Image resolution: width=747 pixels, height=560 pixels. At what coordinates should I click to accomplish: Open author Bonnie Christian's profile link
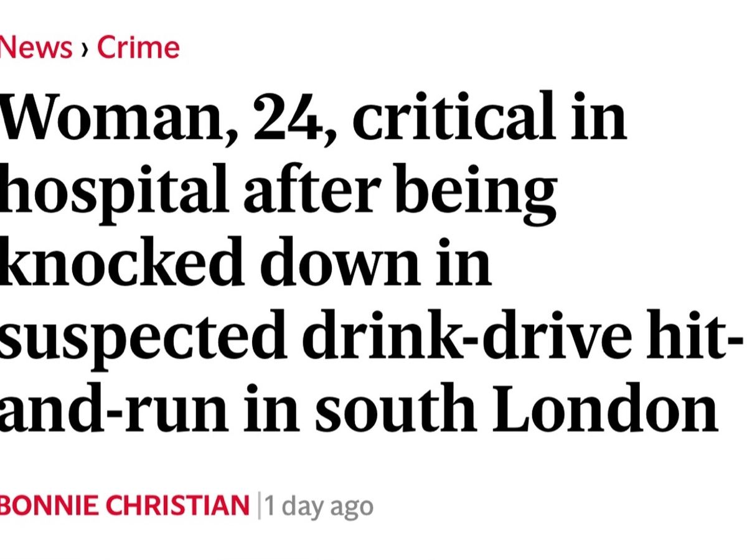[125, 505]
